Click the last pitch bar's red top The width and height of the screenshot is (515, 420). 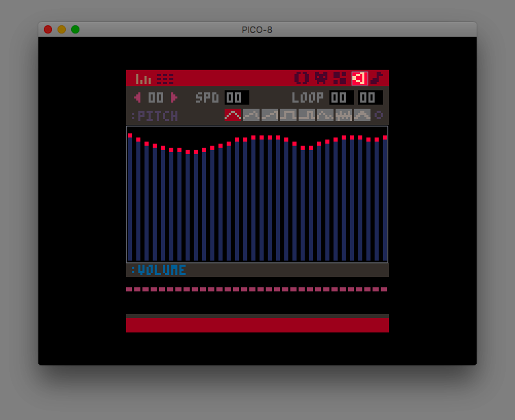coord(385,137)
